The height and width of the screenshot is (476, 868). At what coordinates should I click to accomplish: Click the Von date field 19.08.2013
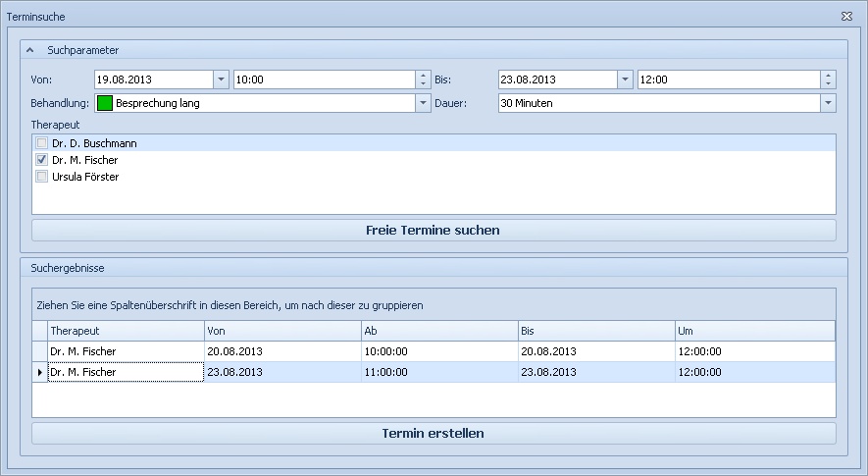[x=152, y=79]
